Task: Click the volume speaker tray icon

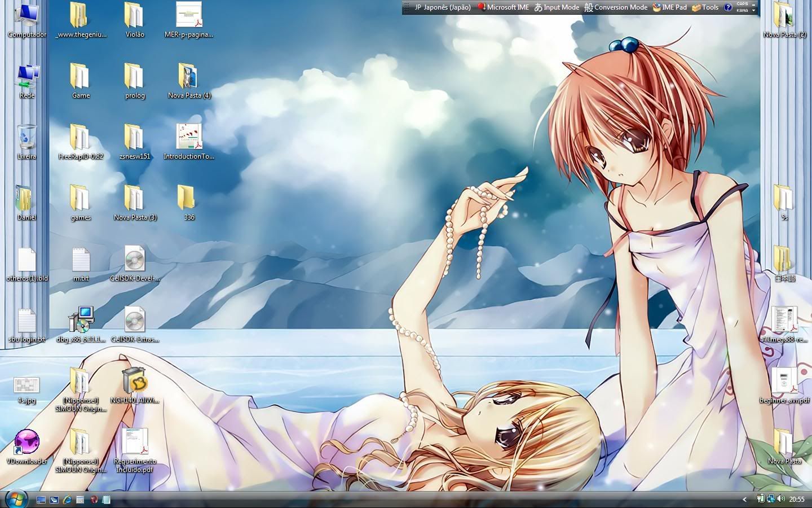Action: [780, 498]
